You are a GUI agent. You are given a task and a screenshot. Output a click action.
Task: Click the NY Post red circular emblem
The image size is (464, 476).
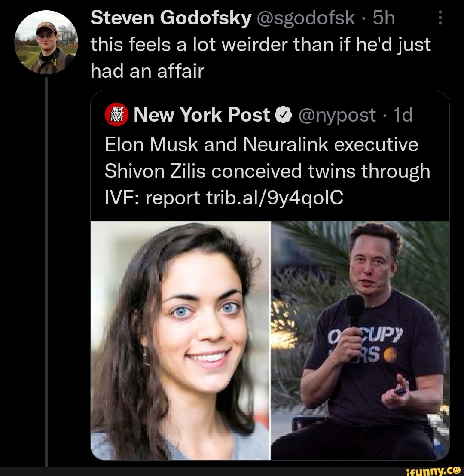tap(115, 115)
